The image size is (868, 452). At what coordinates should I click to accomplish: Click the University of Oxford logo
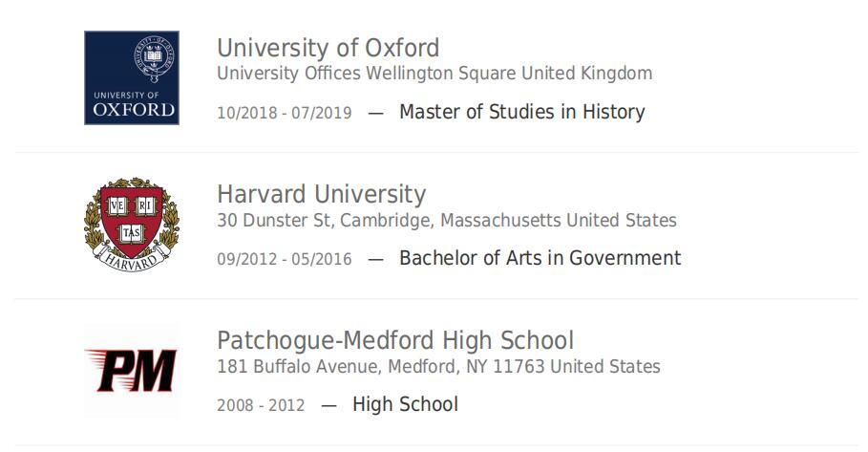coord(132,77)
